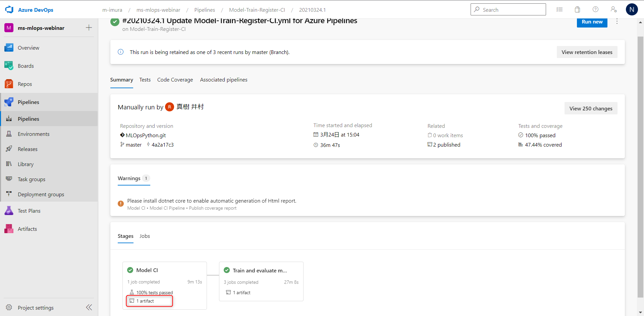This screenshot has width=644, height=316.
Task: Open the More actions vertical ellipsis
Action: click(x=617, y=21)
